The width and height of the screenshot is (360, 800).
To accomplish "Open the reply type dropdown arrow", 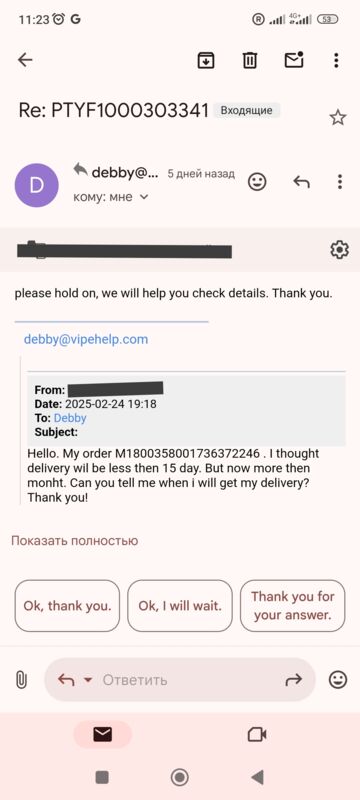I will tap(88, 680).
